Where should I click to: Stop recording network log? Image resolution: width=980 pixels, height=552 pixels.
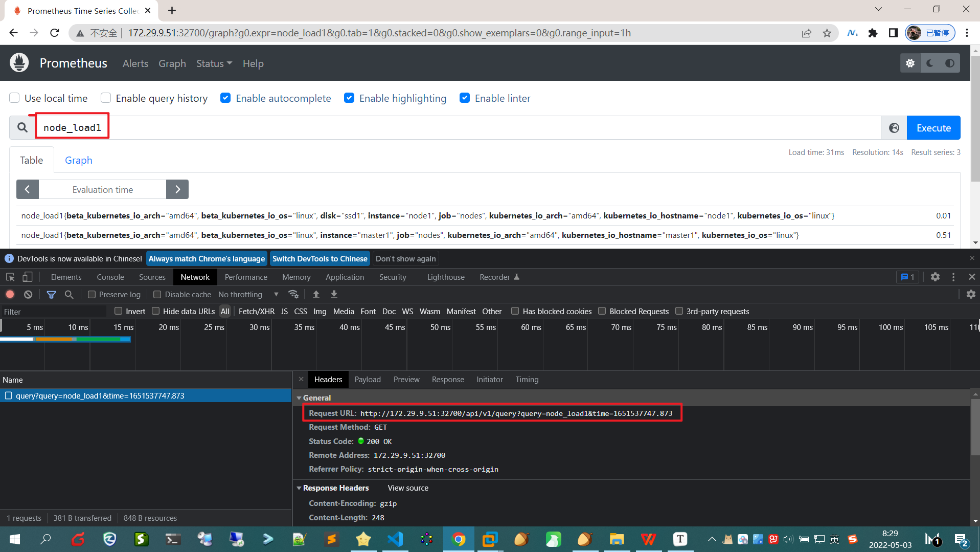point(10,294)
